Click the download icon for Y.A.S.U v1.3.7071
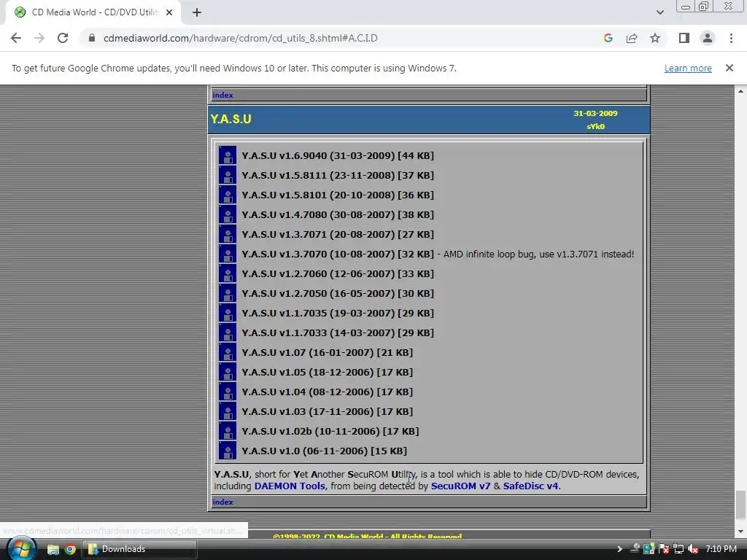This screenshot has width=747, height=560. [x=228, y=234]
